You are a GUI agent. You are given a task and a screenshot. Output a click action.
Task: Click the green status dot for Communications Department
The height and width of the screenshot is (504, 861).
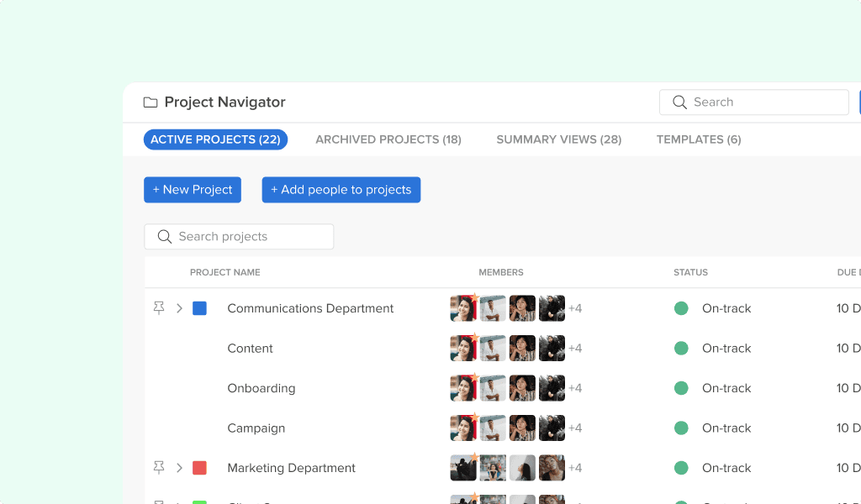pyautogui.click(x=681, y=308)
